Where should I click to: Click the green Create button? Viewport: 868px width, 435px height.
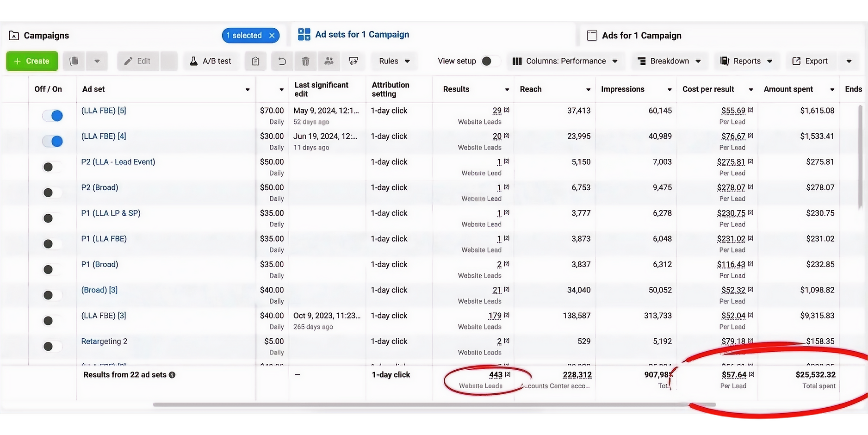point(32,61)
